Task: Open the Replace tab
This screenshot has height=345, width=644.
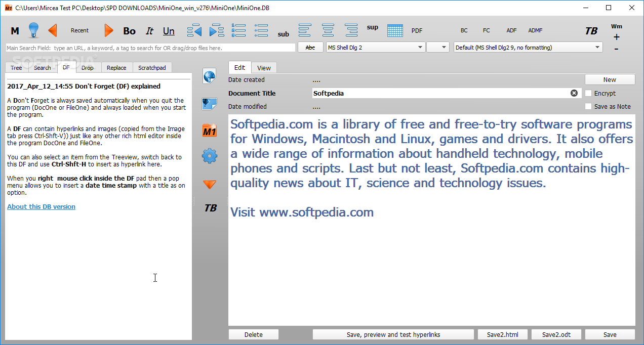Action: [116, 68]
